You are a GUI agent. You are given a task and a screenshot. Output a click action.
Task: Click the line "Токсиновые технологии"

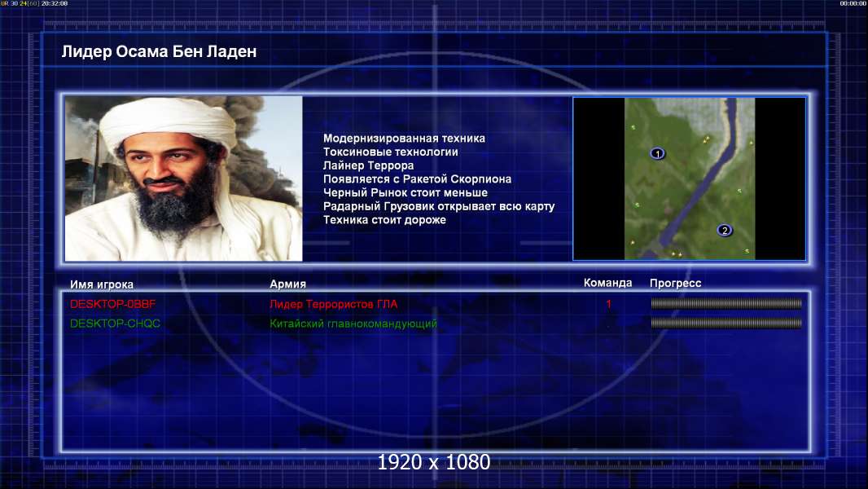(391, 152)
